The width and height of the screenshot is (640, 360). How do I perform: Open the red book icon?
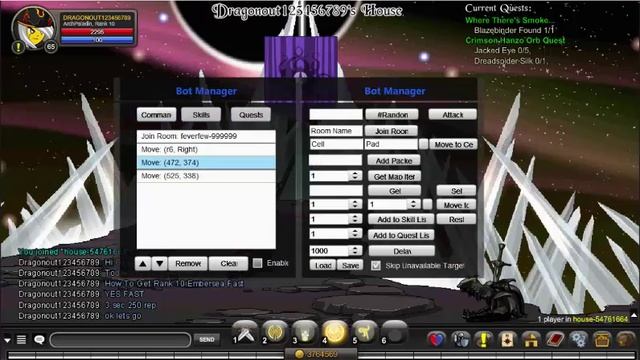point(554,340)
